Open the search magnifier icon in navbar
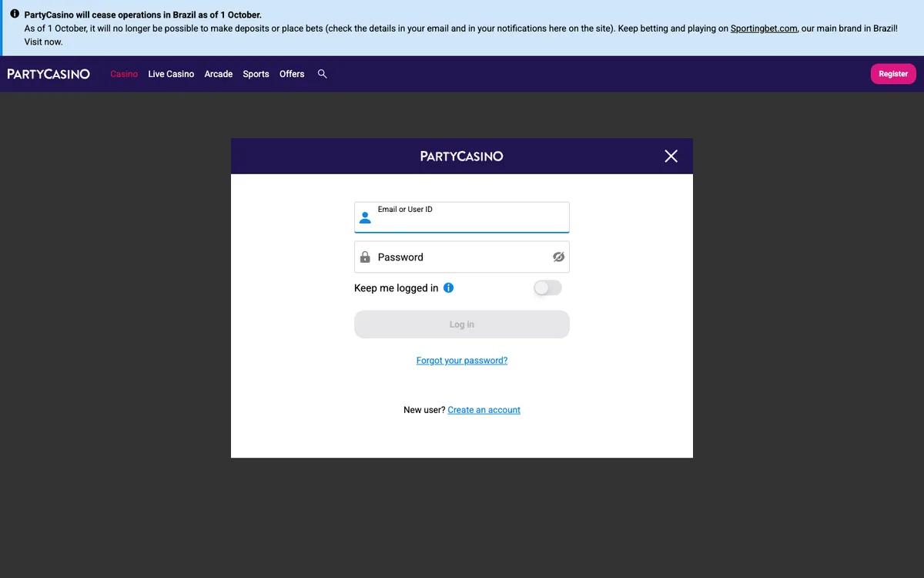This screenshot has height=578, width=924. click(x=323, y=74)
